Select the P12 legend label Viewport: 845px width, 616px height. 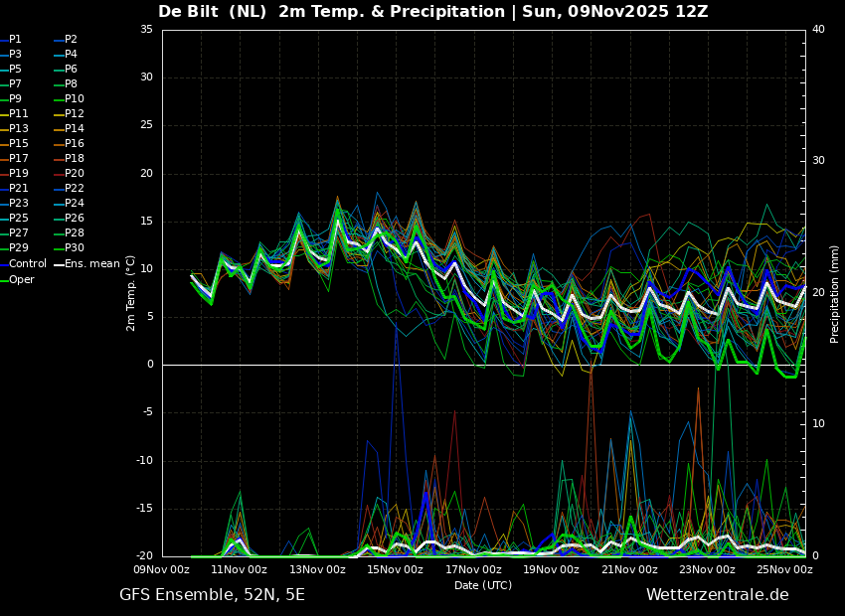[x=69, y=113]
